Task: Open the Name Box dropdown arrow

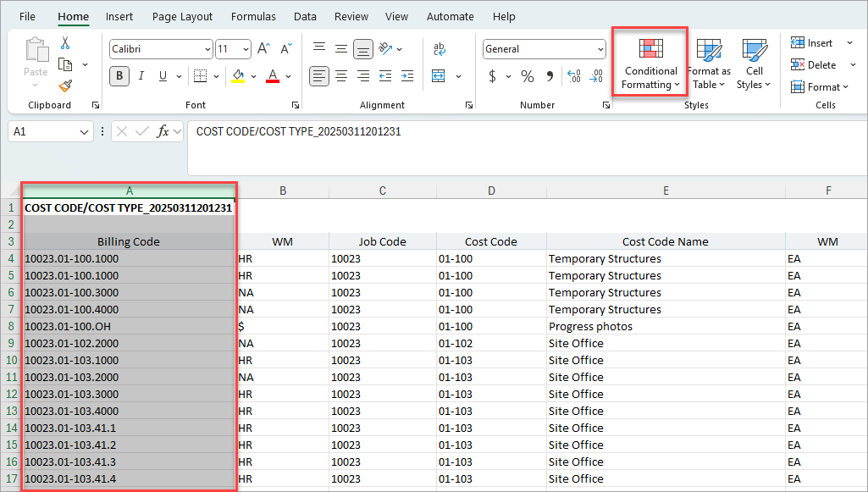Action: pos(85,132)
